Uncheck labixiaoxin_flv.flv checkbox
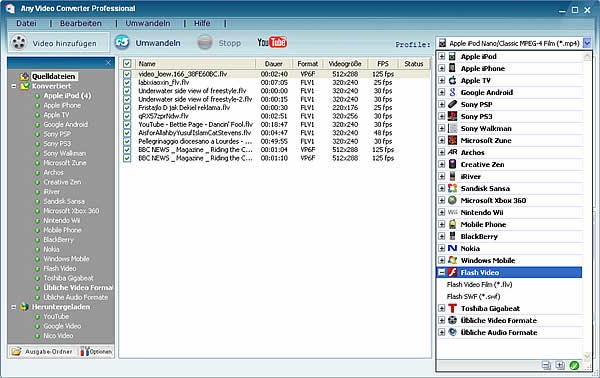 127,82
